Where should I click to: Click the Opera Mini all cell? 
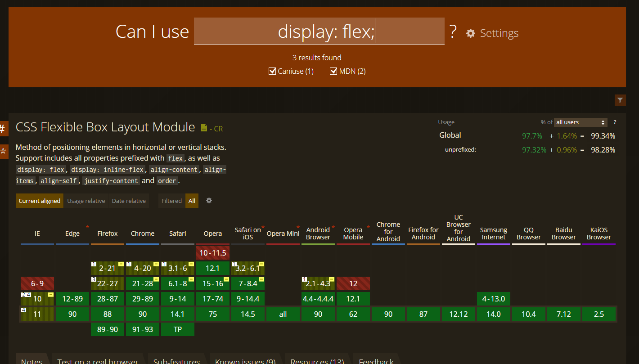click(x=283, y=314)
